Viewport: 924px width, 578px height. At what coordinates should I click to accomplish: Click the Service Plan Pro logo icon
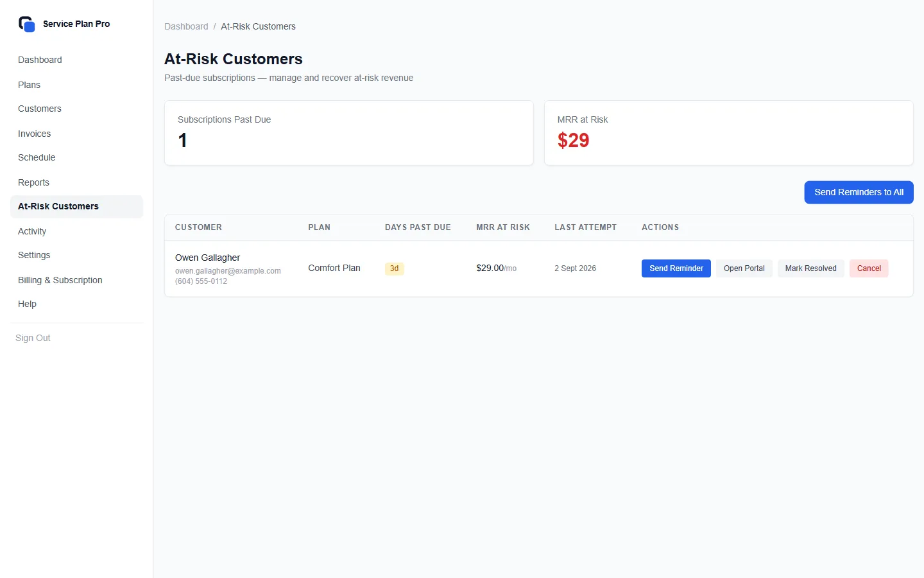click(26, 24)
